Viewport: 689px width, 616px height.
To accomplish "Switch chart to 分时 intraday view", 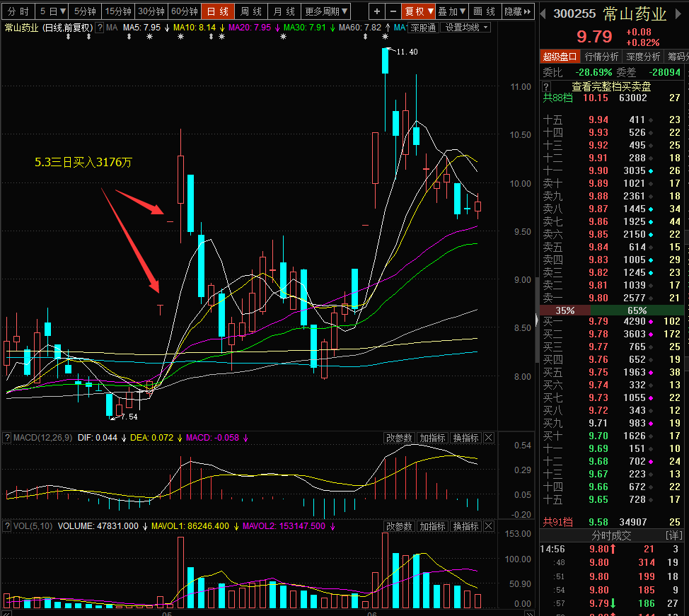I will (x=18, y=11).
